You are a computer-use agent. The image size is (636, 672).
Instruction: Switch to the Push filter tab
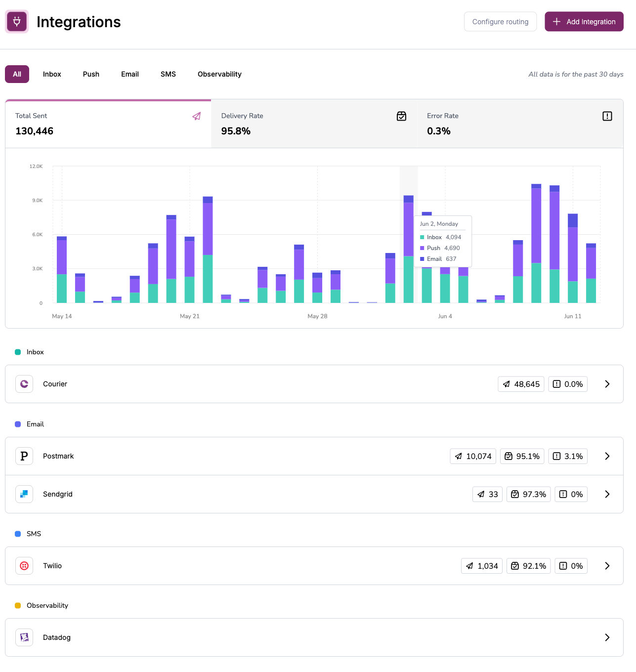coord(91,74)
